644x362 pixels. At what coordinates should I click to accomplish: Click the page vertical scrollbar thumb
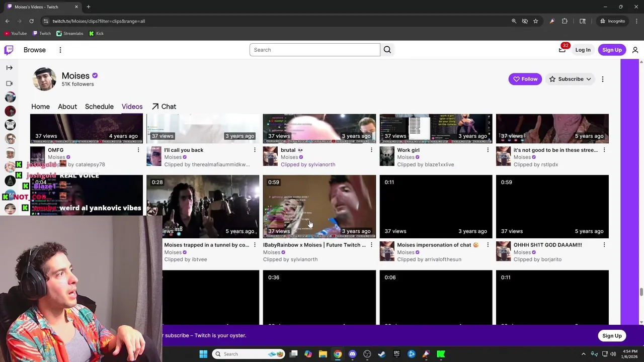pos(641,292)
